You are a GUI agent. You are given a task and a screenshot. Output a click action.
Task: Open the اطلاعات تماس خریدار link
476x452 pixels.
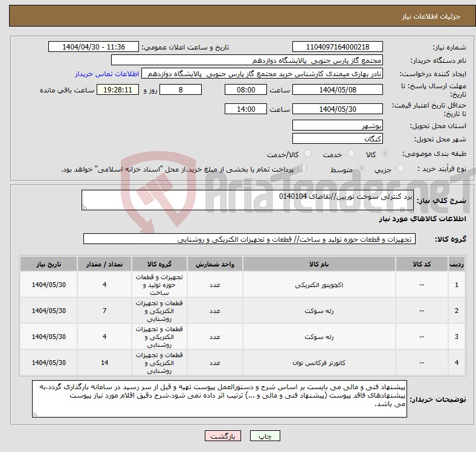click(107, 74)
